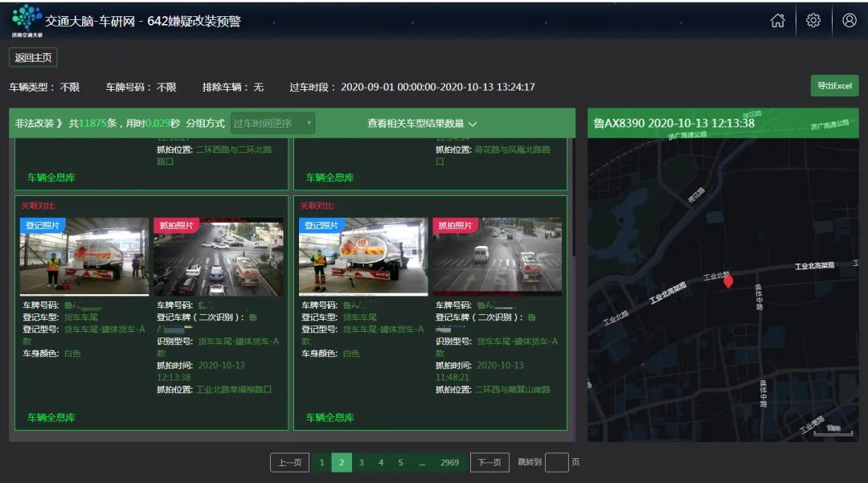Viewport: 868px width, 483px height.
Task: Click the 返回主页 button
Action: (x=32, y=58)
